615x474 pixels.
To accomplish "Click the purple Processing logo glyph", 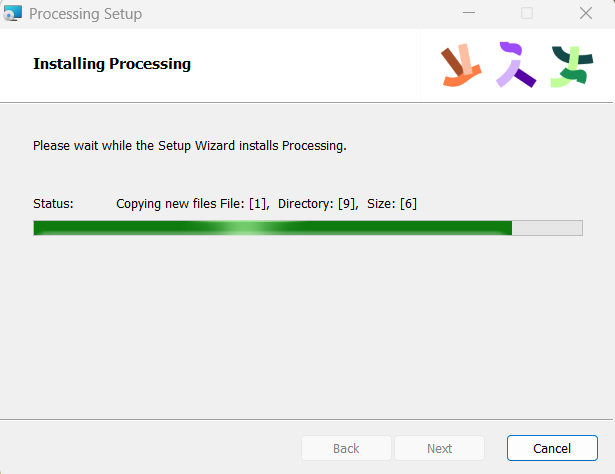I will 516,64.
